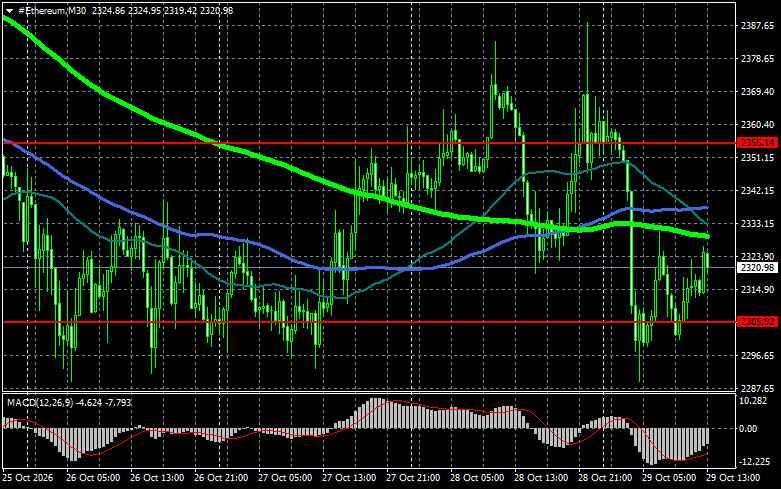Click the 2360.40 price scale value
The width and height of the screenshot is (781, 489).
[758, 124]
